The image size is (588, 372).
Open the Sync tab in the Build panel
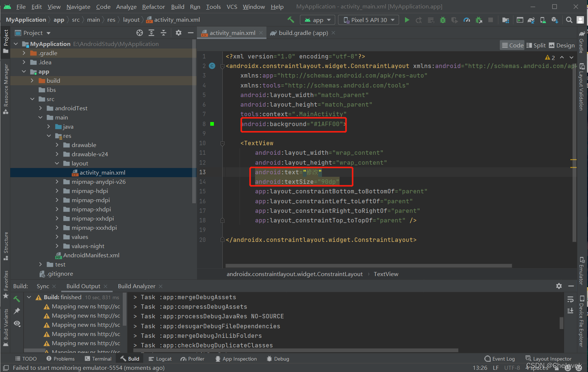point(43,286)
